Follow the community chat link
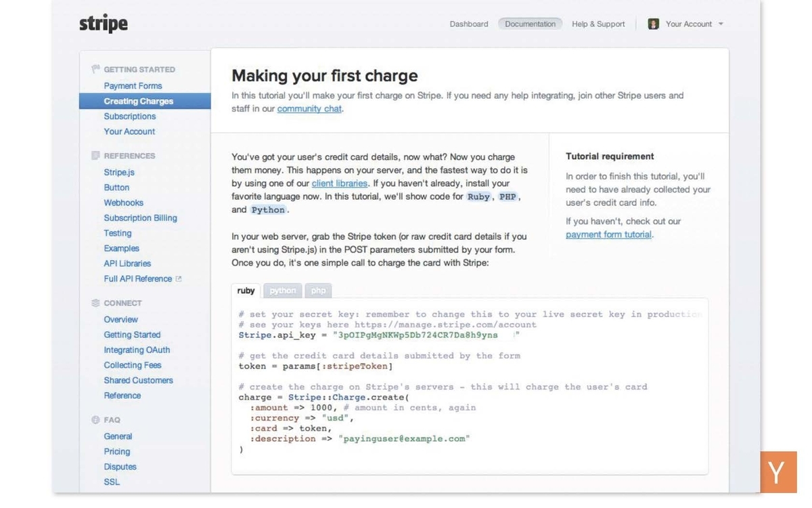The width and height of the screenshot is (812, 508). [309, 109]
